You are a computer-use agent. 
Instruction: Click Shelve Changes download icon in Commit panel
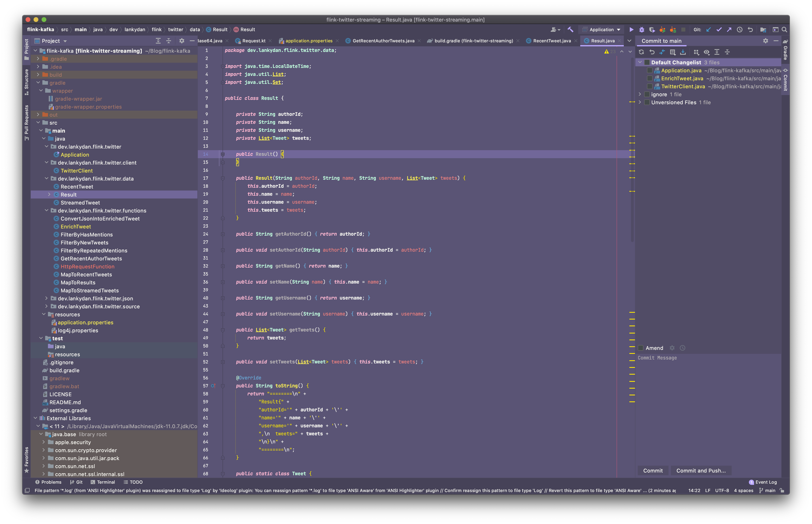click(683, 52)
